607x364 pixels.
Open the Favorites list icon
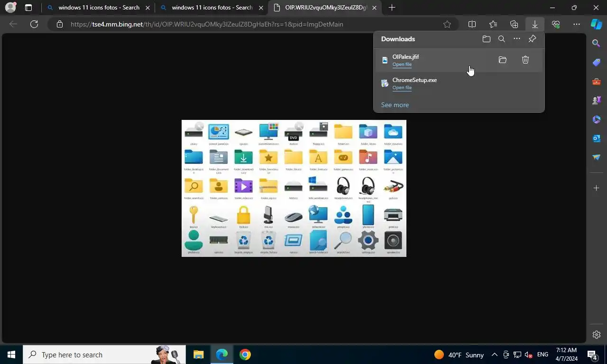point(493,24)
